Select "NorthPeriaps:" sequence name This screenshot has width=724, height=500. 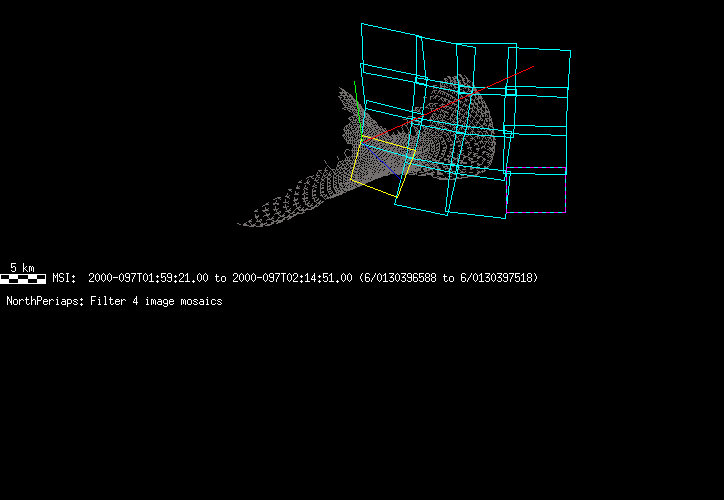click(45, 301)
